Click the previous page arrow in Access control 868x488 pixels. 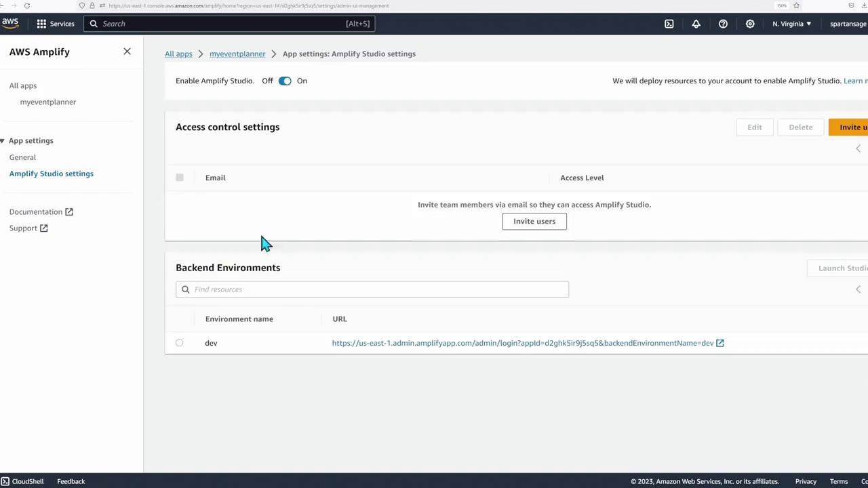coord(858,148)
